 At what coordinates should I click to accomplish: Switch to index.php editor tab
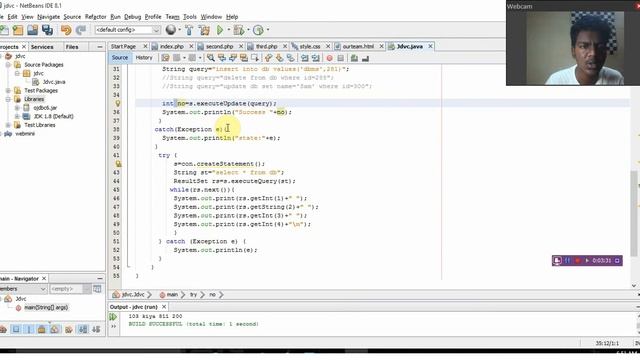[171, 47]
